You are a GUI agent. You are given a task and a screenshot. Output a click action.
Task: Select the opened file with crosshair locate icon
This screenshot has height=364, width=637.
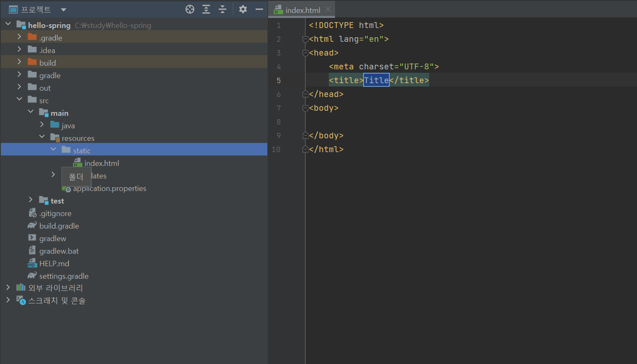coord(189,9)
